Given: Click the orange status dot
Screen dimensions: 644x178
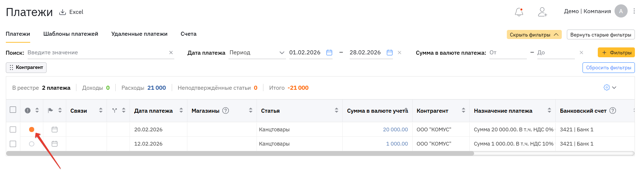Looking at the screenshot, I should (x=32, y=129).
